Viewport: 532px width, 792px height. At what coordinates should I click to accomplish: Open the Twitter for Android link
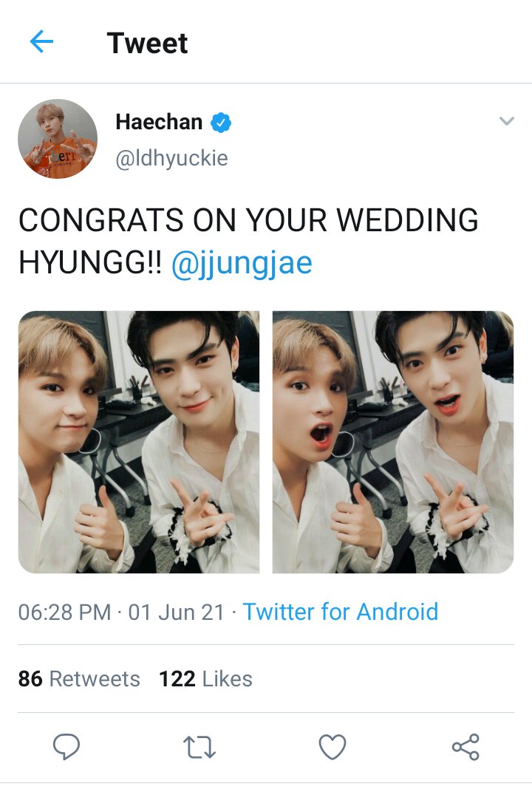[341, 612]
